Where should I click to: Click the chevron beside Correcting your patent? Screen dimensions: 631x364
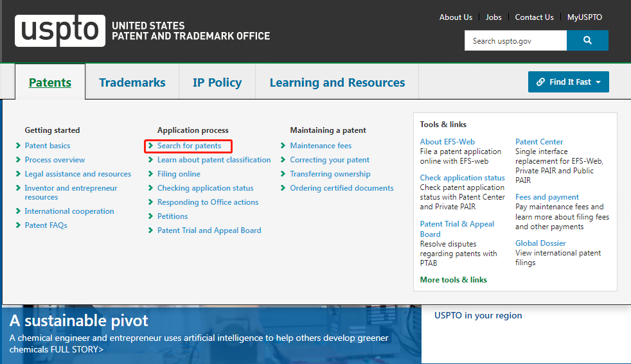(283, 160)
